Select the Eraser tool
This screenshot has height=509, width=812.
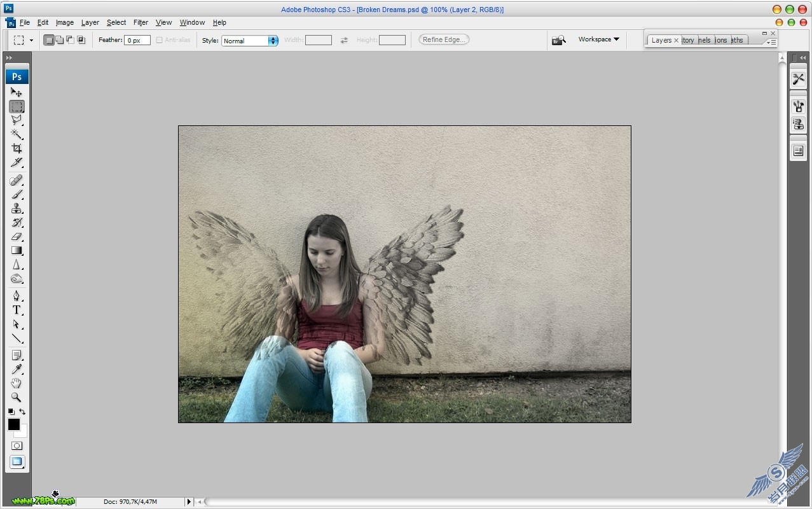click(17, 236)
